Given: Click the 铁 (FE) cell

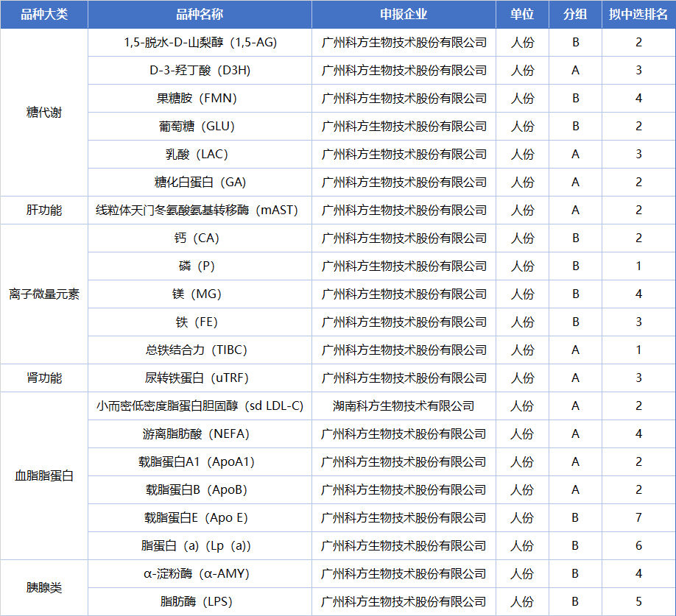Looking at the screenshot, I should click(200, 322).
